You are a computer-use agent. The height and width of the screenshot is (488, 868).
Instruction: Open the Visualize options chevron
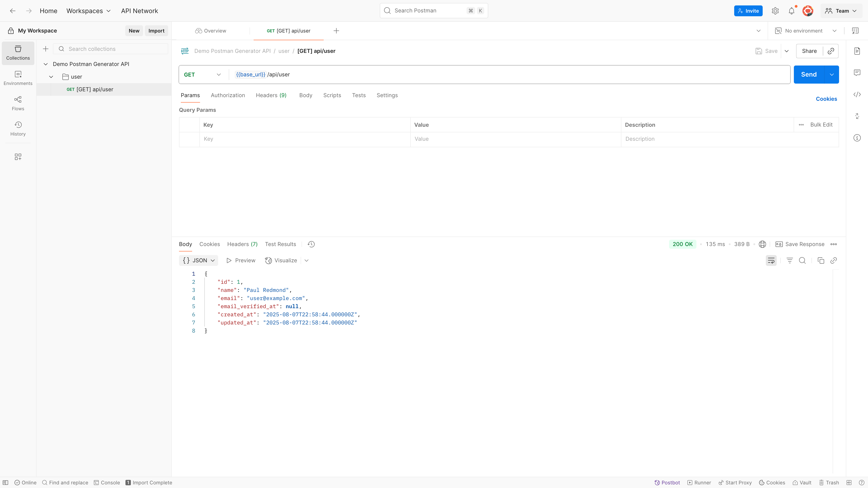306,260
